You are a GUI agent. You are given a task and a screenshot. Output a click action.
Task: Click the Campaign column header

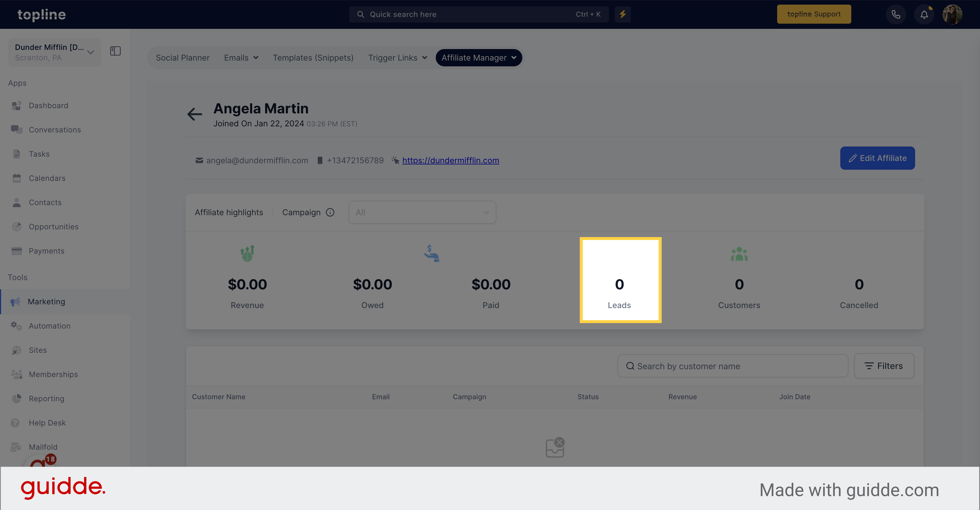click(470, 397)
